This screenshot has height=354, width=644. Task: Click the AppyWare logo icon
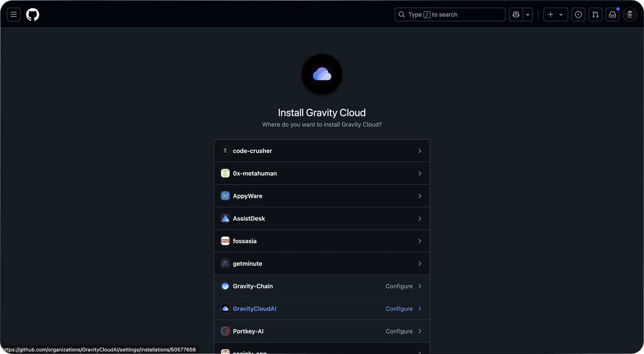pyautogui.click(x=225, y=196)
